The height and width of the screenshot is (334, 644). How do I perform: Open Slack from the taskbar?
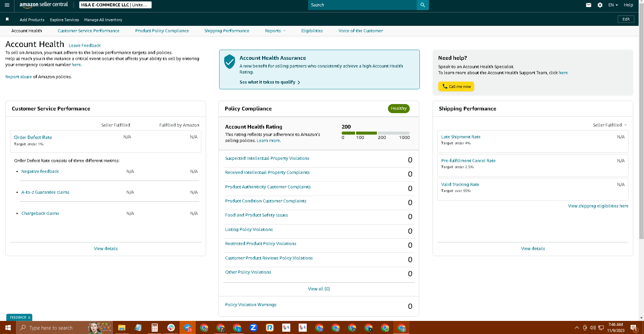171,328
